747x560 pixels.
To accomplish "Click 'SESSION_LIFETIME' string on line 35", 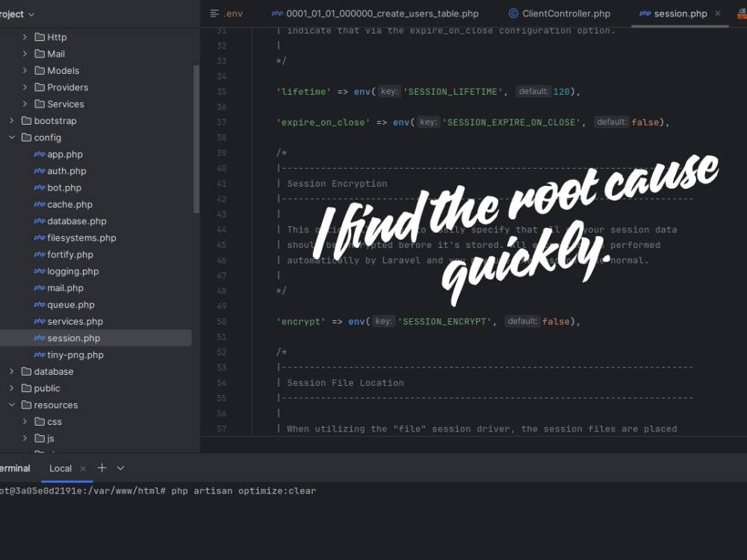I will tap(453, 91).
